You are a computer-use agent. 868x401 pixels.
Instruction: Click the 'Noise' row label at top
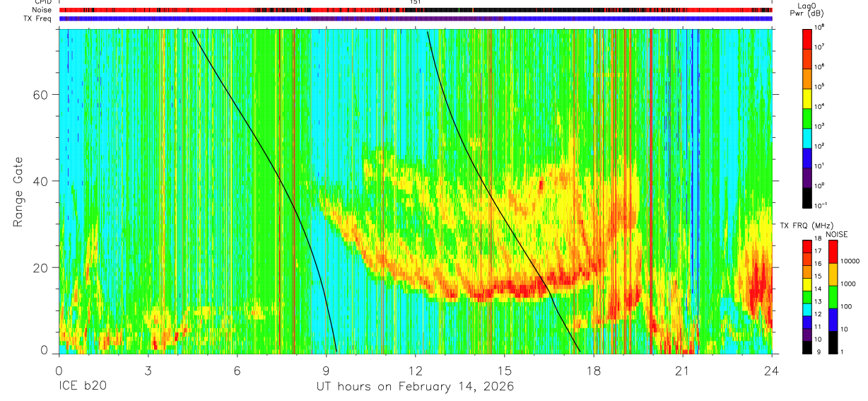point(42,10)
